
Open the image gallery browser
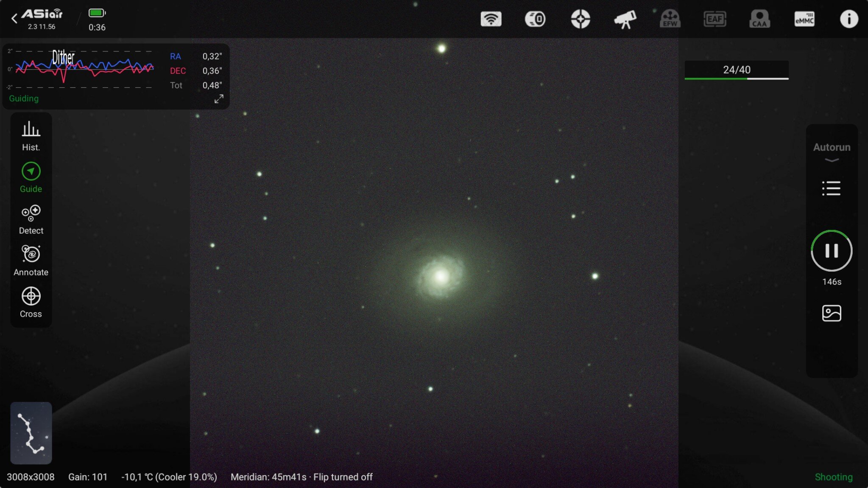pos(832,313)
